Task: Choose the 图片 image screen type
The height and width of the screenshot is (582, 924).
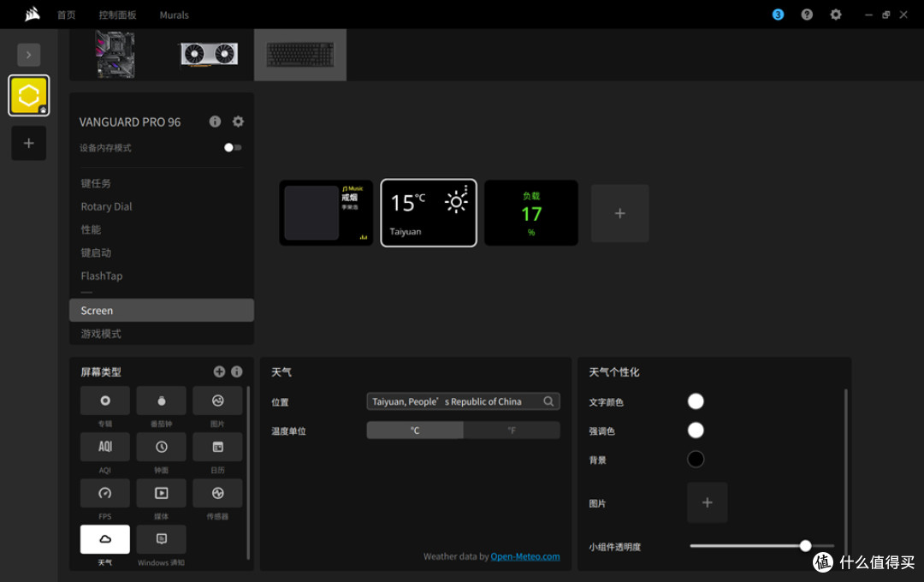Action: pos(217,401)
